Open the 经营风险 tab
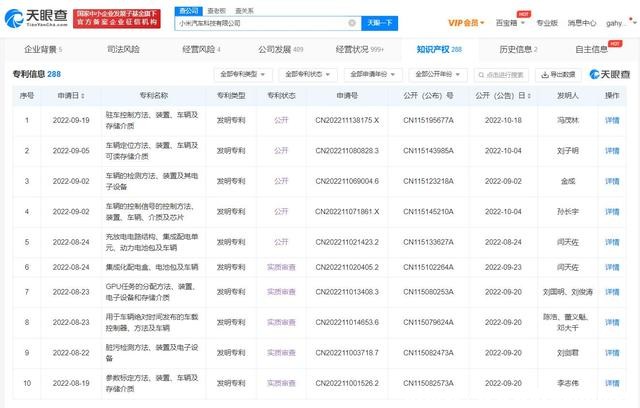The image size is (640, 408). tap(201, 49)
